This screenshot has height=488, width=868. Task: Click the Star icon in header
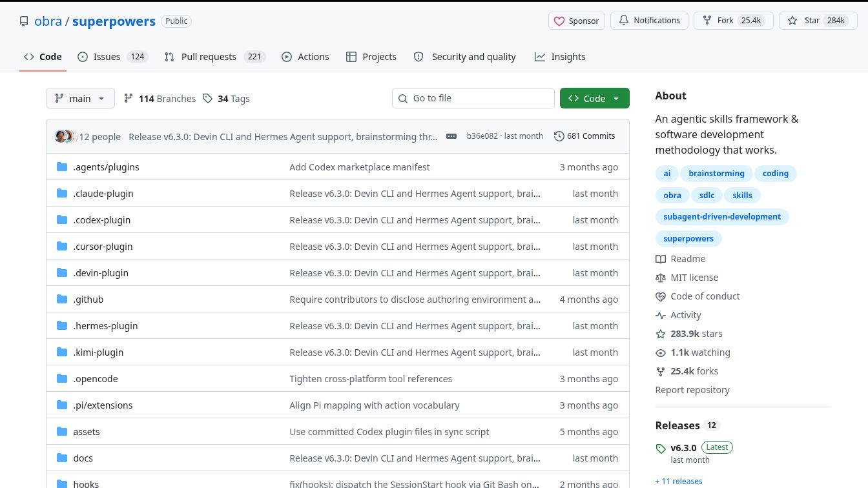[792, 21]
